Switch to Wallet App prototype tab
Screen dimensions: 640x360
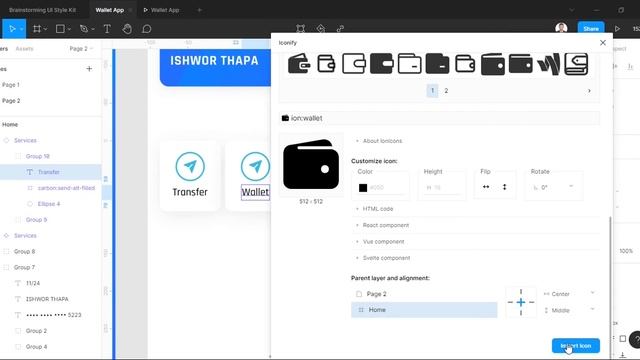tap(162, 10)
